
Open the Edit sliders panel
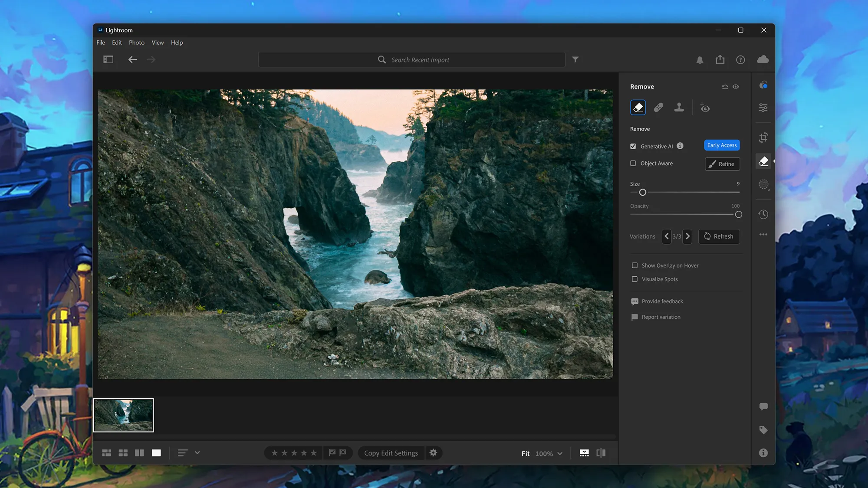click(763, 108)
